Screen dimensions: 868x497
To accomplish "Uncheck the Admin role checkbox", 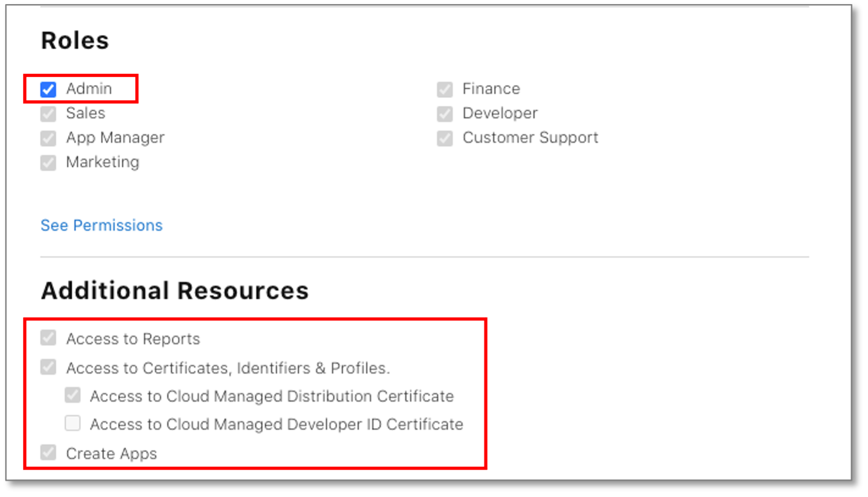I will (49, 89).
